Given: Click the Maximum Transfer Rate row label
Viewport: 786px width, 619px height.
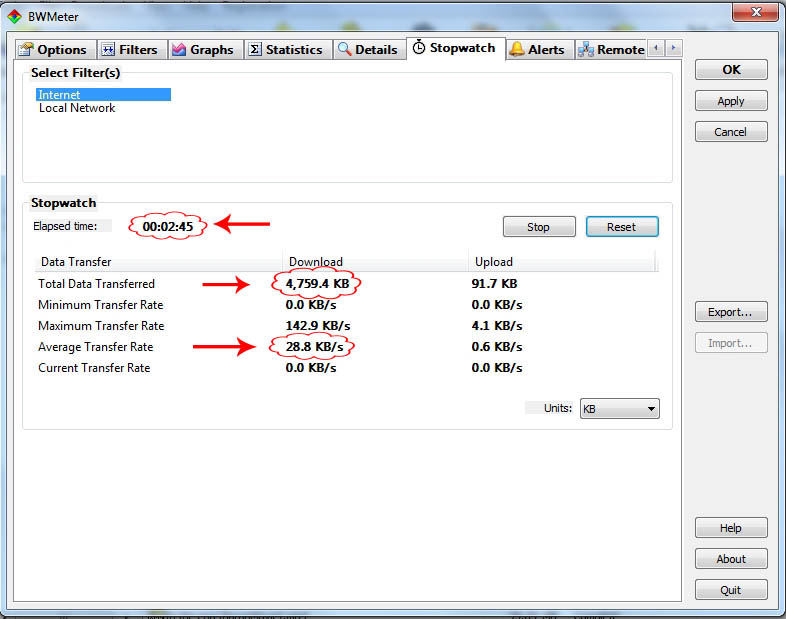Looking at the screenshot, I should click(101, 326).
